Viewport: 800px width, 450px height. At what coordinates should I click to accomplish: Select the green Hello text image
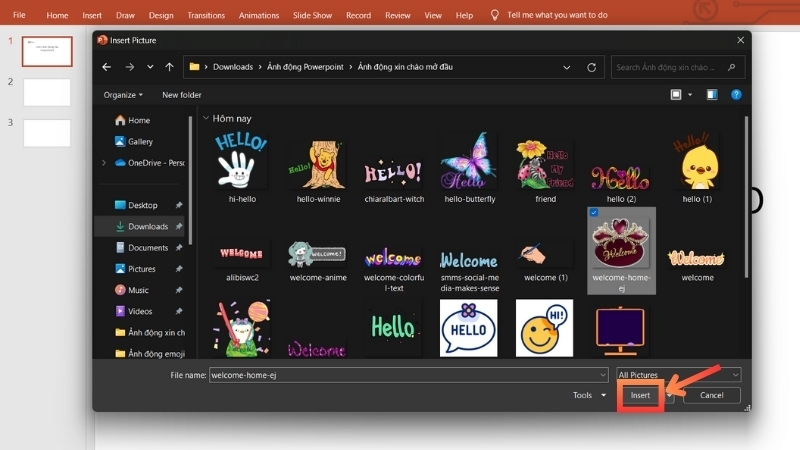coord(393,327)
